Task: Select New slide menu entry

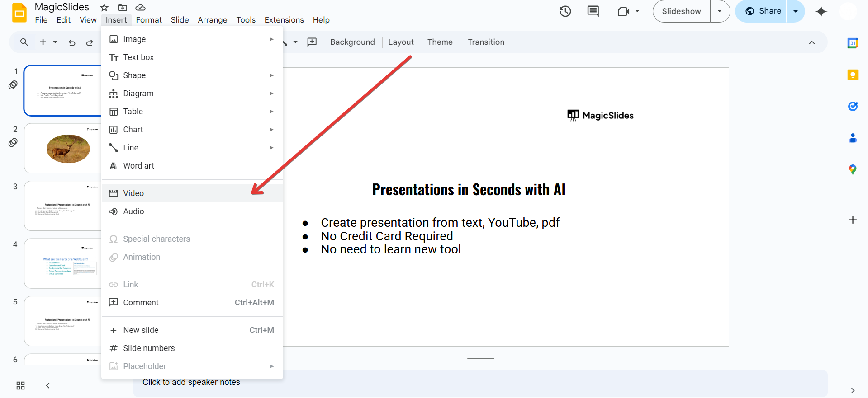Action: point(192,330)
